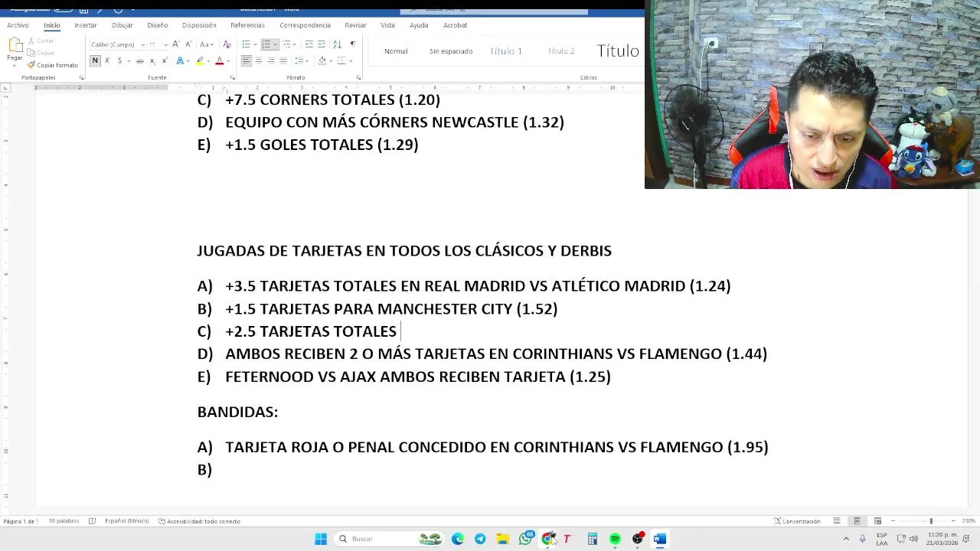Click the zoom slider in status bar
980x551 pixels.
click(x=924, y=521)
